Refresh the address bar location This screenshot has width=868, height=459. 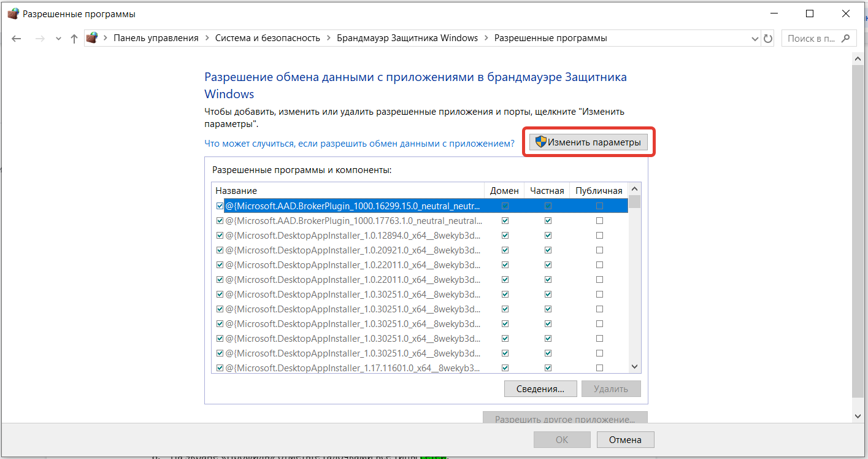coord(768,38)
